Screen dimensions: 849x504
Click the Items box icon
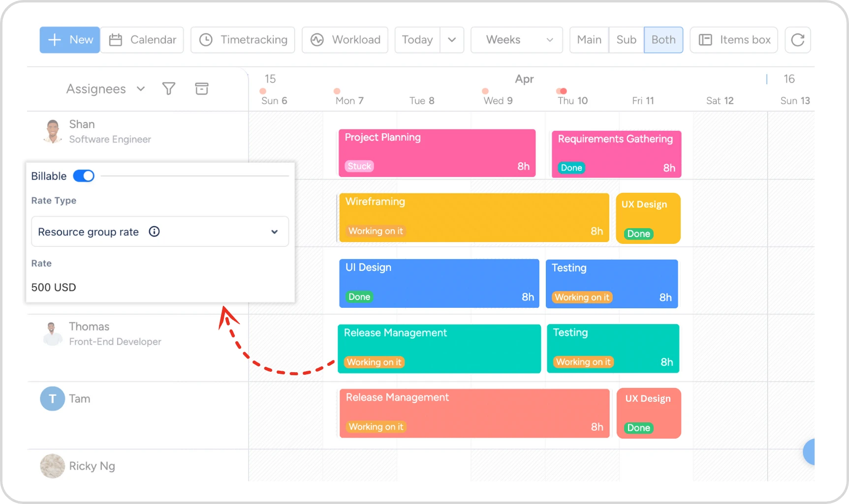(705, 40)
